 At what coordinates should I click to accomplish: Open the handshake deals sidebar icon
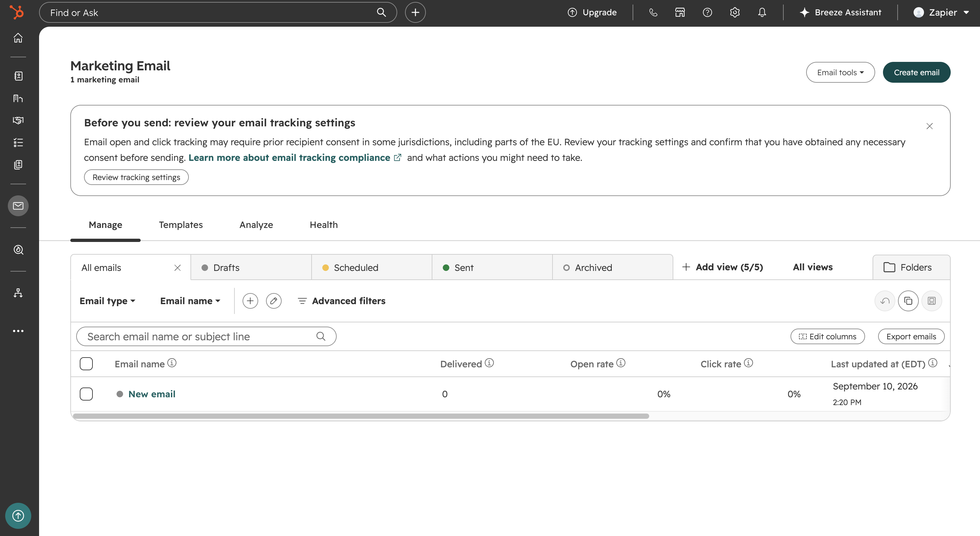pyautogui.click(x=18, y=120)
